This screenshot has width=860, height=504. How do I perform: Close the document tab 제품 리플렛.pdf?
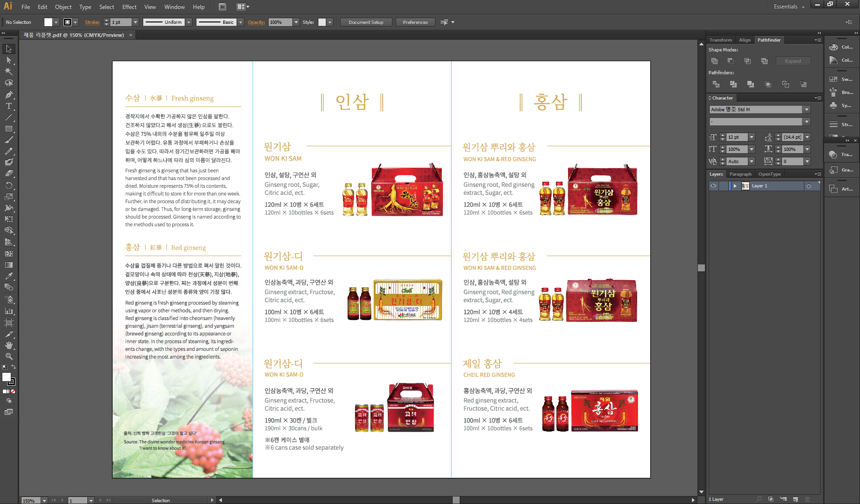point(131,35)
